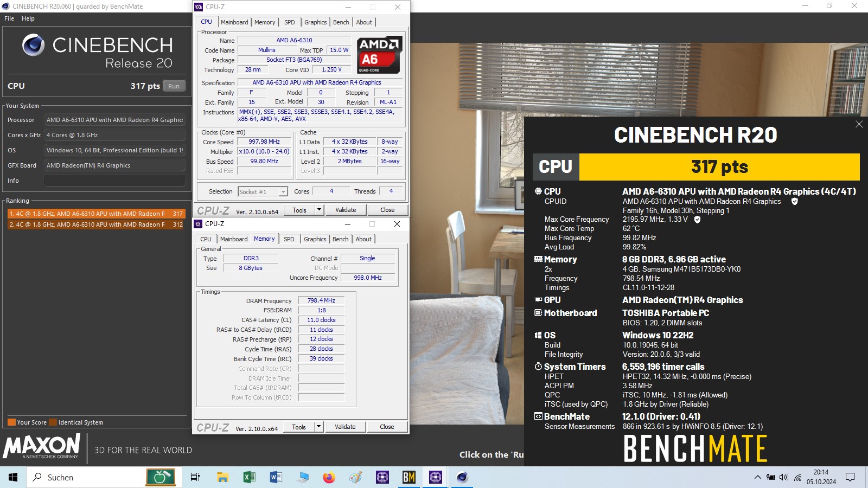Viewport: 868px width, 488px height.
Task: Minimize the lower CPU-Z window
Action: coord(348,224)
